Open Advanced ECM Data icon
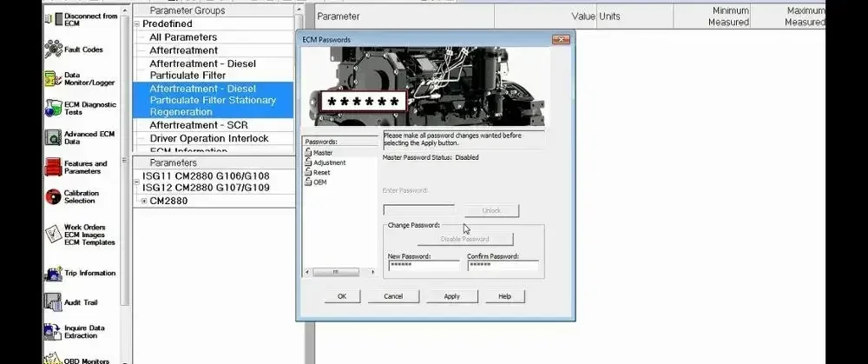 [53, 137]
